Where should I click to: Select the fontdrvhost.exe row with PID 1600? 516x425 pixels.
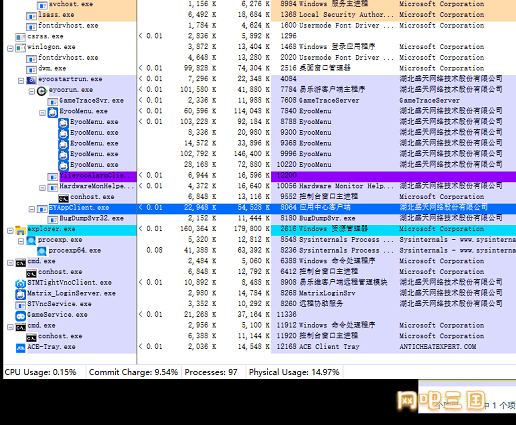click(x=259, y=26)
